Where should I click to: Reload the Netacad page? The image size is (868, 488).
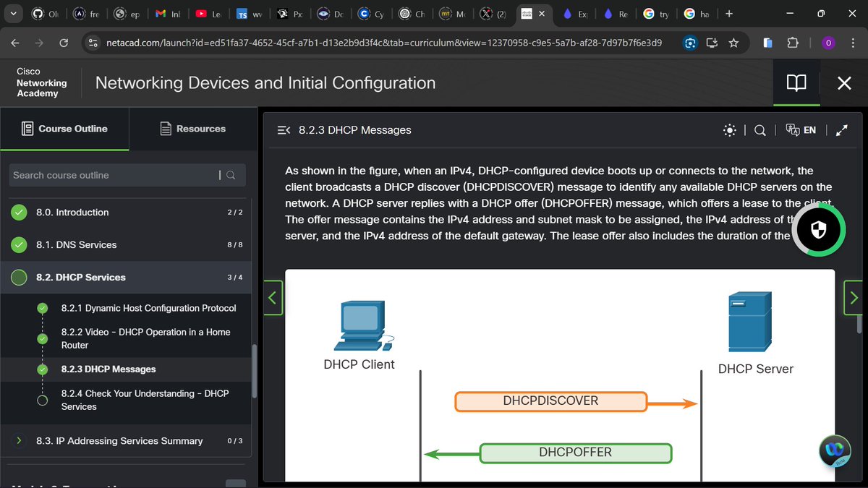tap(64, 43)
